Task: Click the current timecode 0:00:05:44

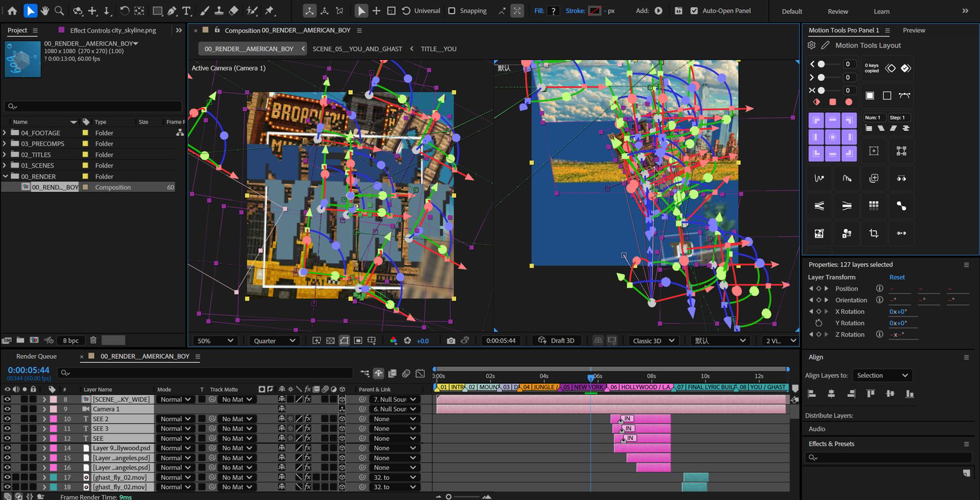Action: pyautogui.click(x=29, y=370)
